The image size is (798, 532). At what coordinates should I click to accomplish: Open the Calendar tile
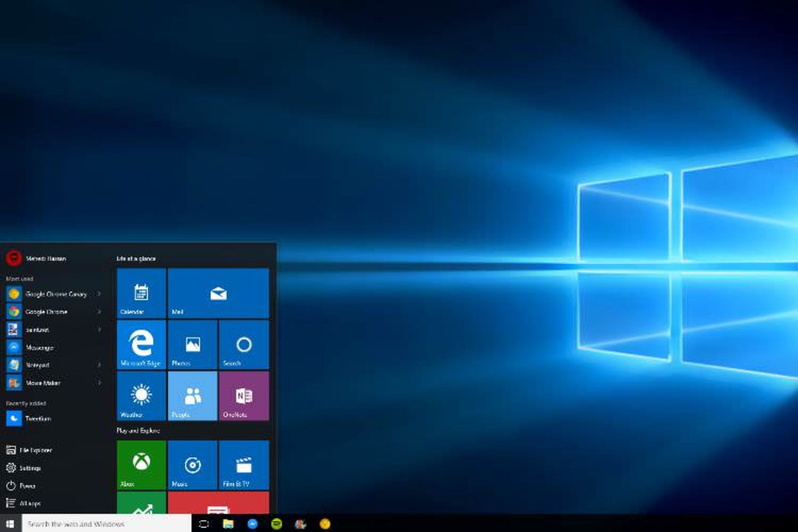[x=141, y=293]
